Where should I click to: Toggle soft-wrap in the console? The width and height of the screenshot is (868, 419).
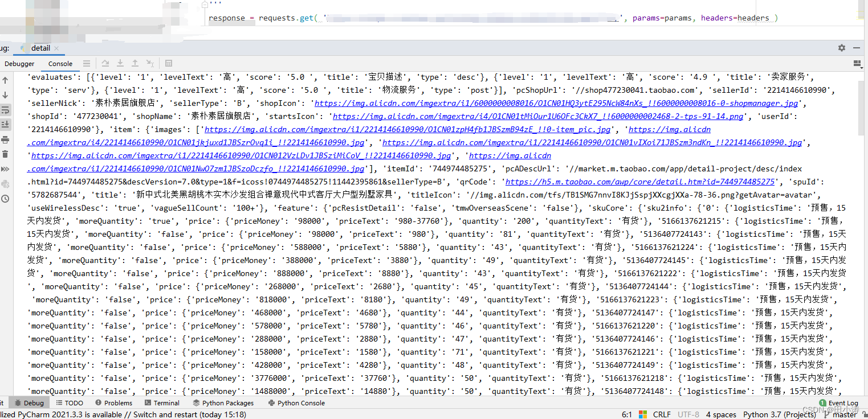(5, 110)
